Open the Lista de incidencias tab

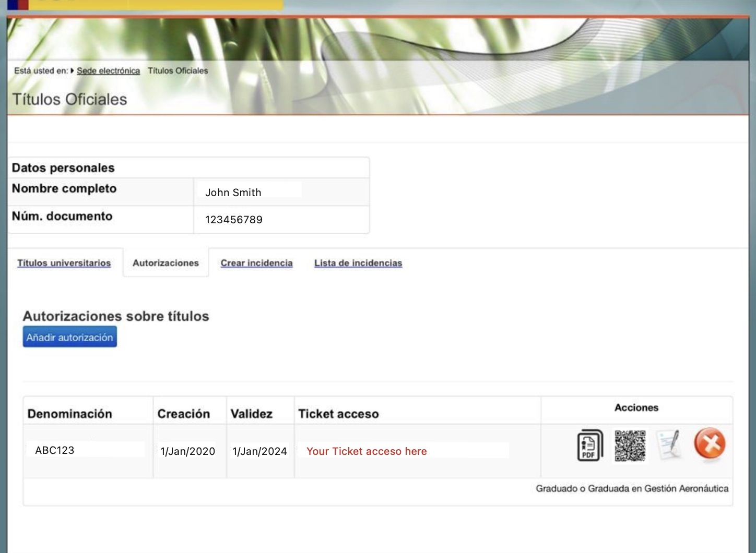point(358,263)
